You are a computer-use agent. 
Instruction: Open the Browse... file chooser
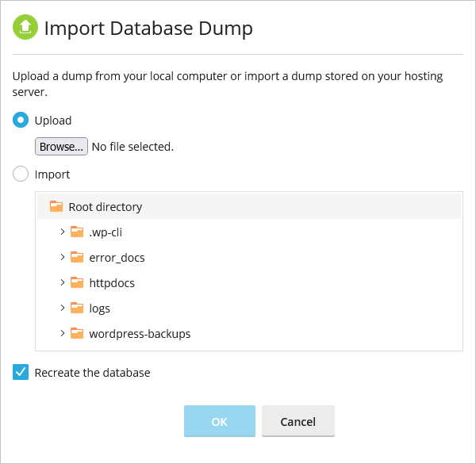pyautogui.click(x=61, y=147)
